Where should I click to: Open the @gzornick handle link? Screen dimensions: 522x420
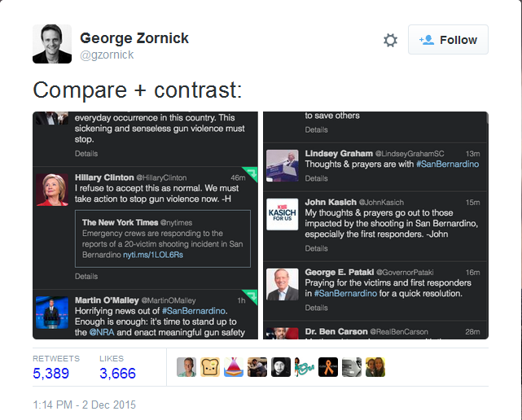pyautogui.click(x=107, y=55)
